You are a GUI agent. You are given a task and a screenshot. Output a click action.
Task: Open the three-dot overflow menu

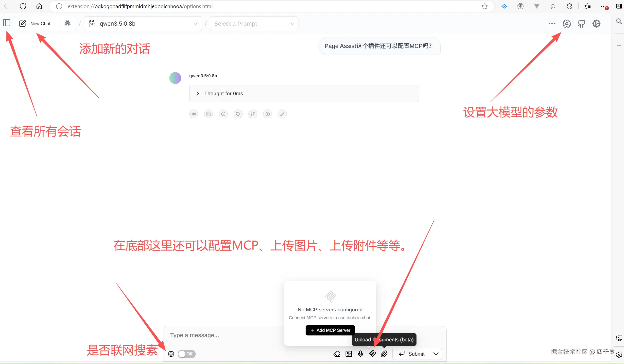pyautogui.click(x=552, y=23)
